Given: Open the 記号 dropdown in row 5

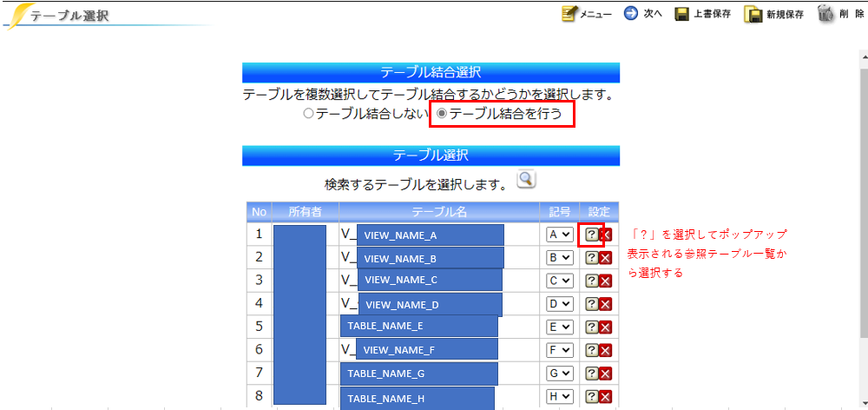Looking at the screenshot, I should pyautogui.click(x=559, y=327).
